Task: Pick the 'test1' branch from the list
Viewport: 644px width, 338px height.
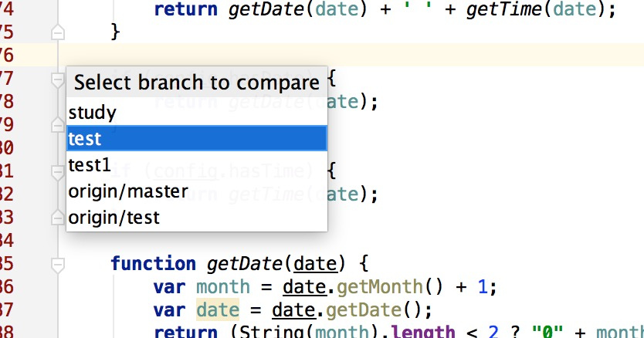Action: (x=197, y=164)
